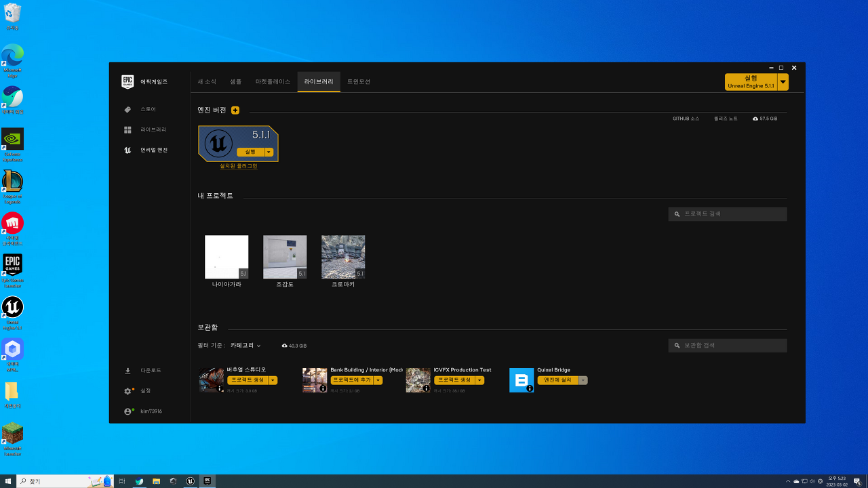Screen dimensions: 868x488
Task: Open the 다운로드 arrow icon in sidebar
Action: pos(127,371)
